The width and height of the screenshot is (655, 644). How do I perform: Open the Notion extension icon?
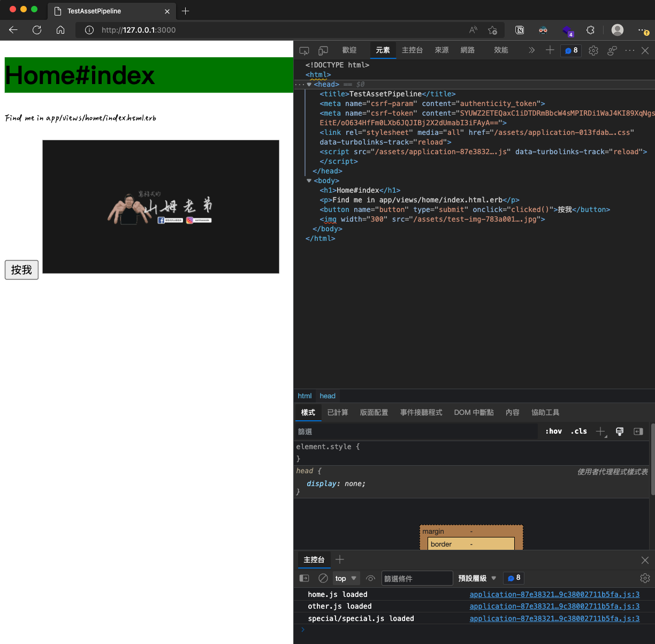[x=520, y=30]
